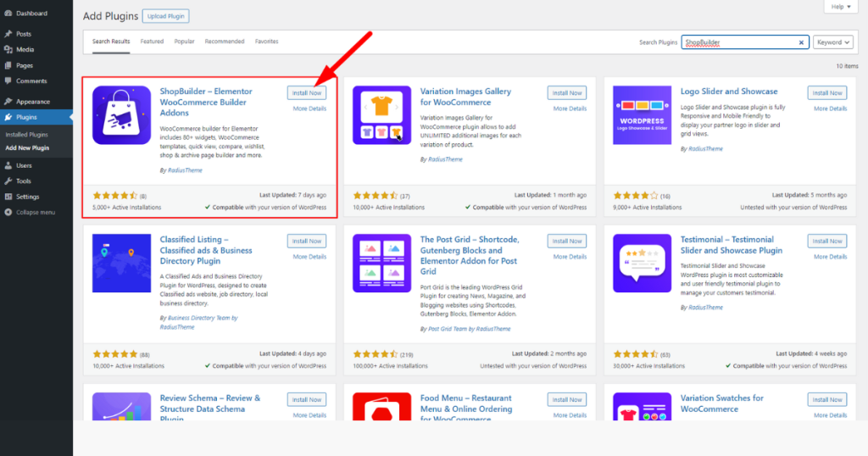View More Details for Logo Slider
Screen dimensions: 868x456
[x=831, y=108]
